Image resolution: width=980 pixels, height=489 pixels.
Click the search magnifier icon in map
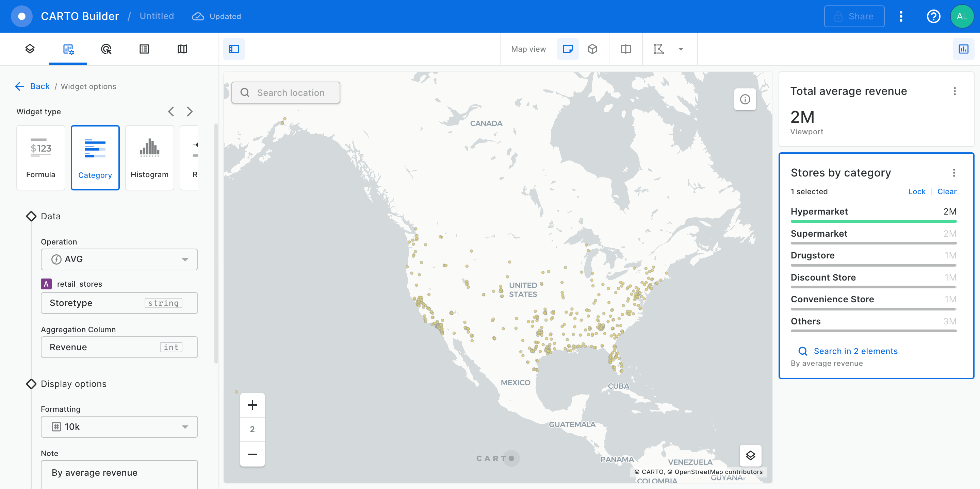(245, 92)
